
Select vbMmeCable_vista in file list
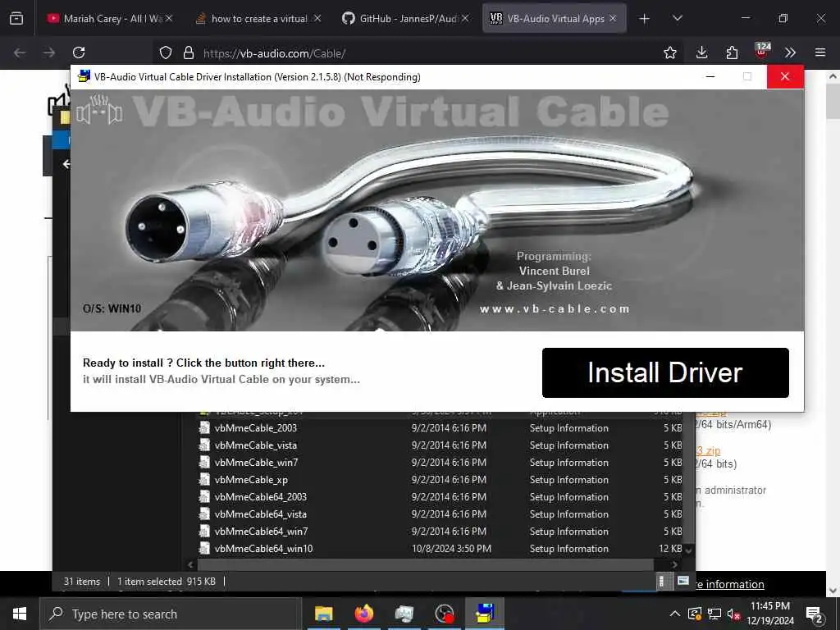pos(256,445)
